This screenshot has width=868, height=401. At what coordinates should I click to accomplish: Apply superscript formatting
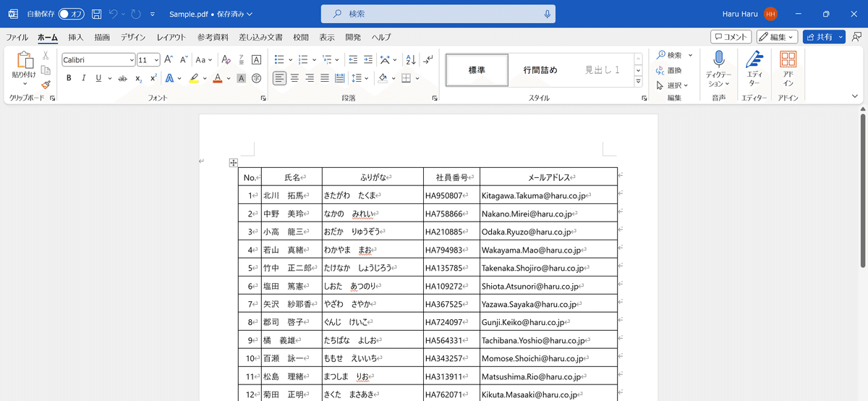(x=153, y=78)
